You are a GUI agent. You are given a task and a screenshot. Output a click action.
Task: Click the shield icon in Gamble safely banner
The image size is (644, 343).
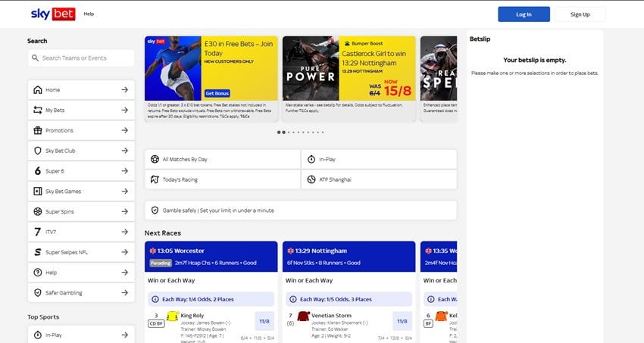(155, 210)
